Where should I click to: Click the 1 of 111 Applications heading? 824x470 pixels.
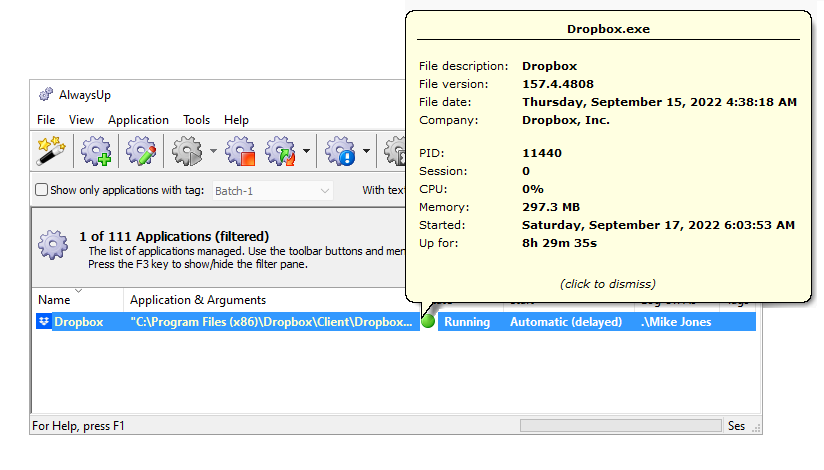point(174,237)
